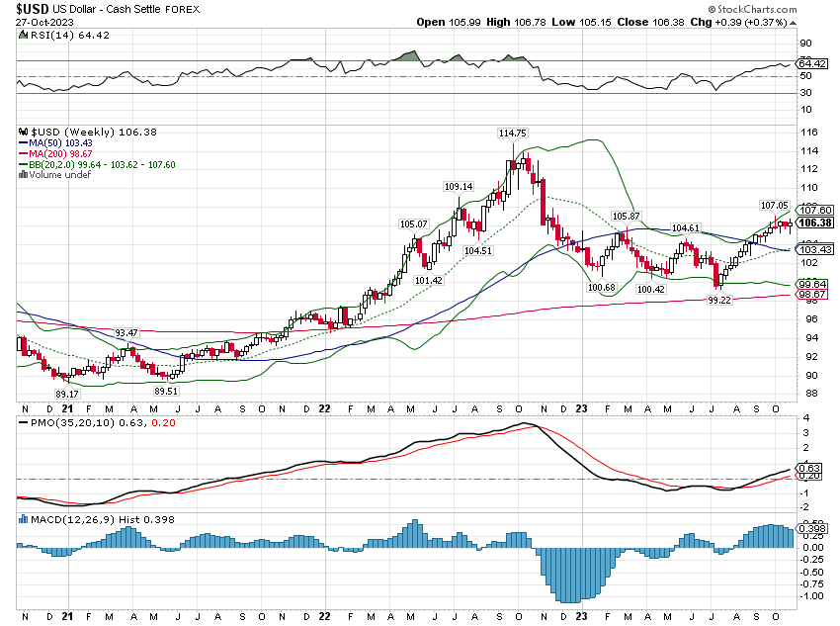Image resolution: width=840 pixels, height=626 pixels.
Task: Click the volume bars icon beside Volume undef
Action: click(x=23, y=175)
